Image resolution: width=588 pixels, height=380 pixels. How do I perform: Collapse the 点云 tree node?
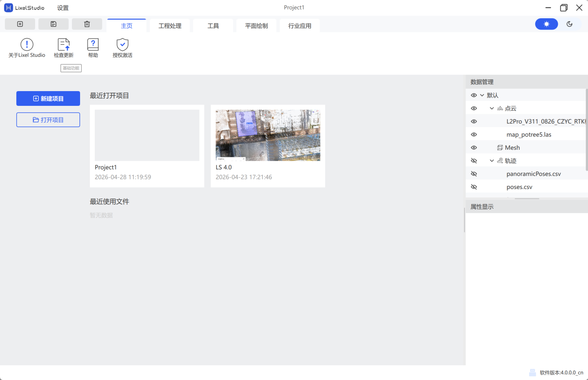click(x=492, y=109)
